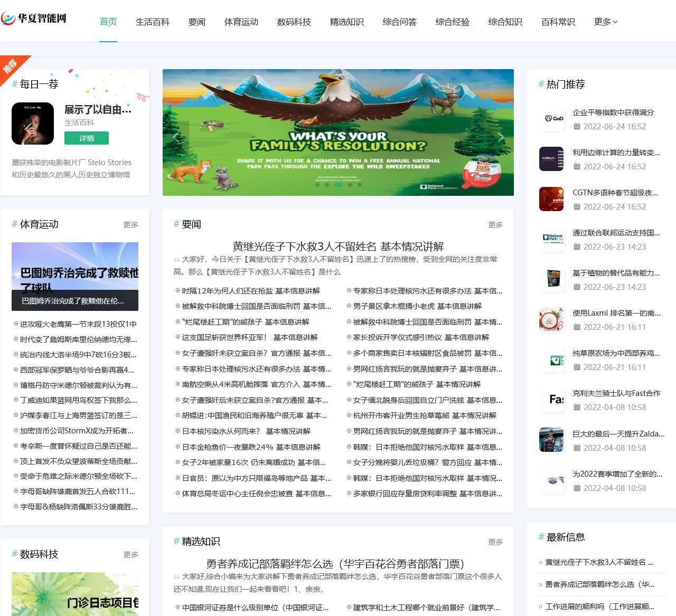
Task: Open the 生活百科 navigation tab
Action: (153, 22)
